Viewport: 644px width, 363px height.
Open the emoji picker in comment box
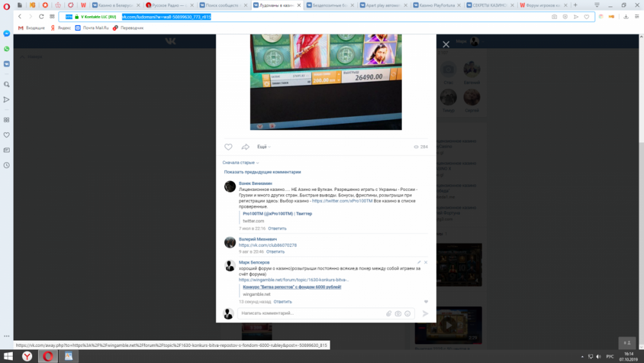[x=408, y=313]
